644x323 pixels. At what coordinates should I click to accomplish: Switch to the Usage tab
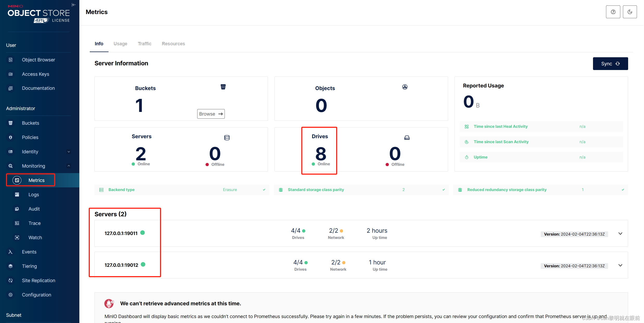pos(120,44)
